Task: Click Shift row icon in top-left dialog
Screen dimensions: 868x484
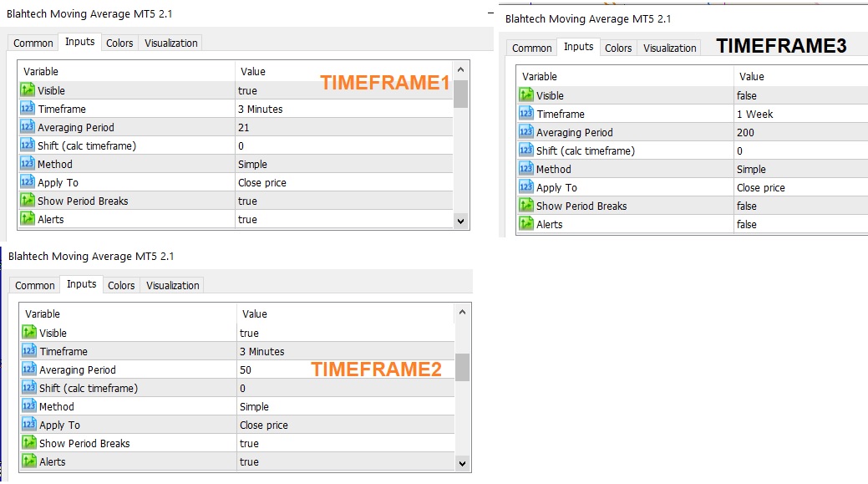Action: (27, 145)
